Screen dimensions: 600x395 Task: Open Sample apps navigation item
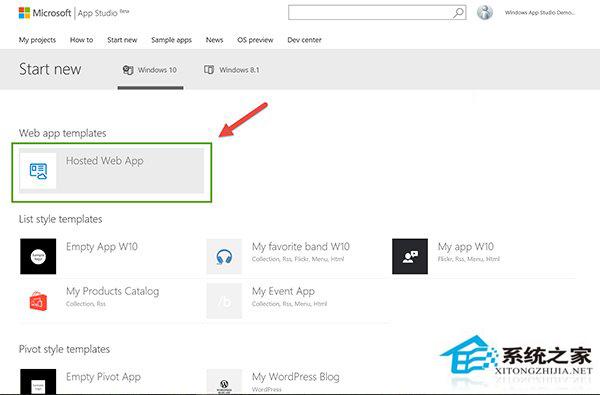point(171,40)
